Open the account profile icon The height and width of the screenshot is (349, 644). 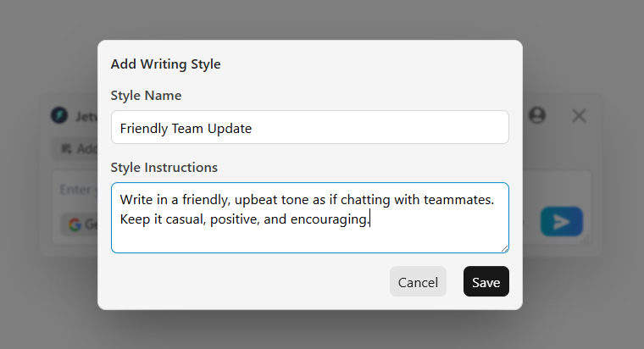pyautogui.click(x=537, y=115)
